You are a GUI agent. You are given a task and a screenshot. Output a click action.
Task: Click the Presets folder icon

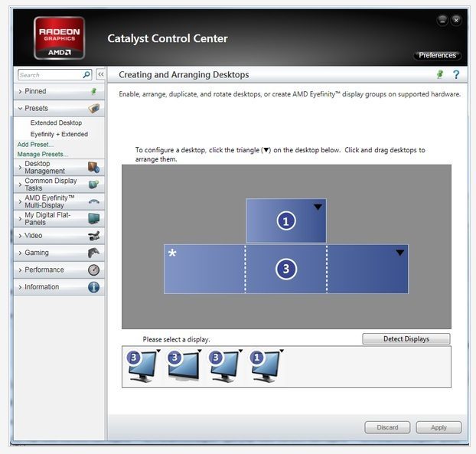[x=94, y=109]
